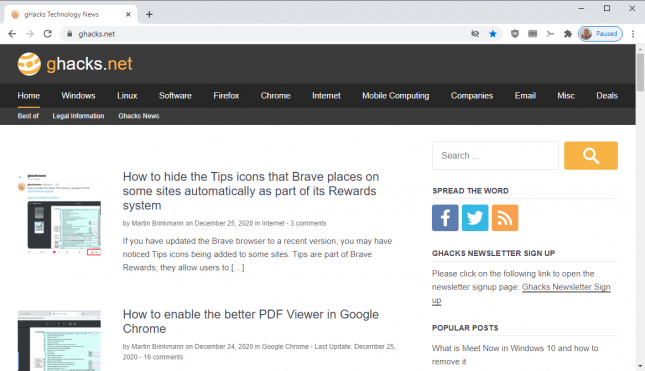
Task: Open the shield extension icon
Action: click(515, 34)
